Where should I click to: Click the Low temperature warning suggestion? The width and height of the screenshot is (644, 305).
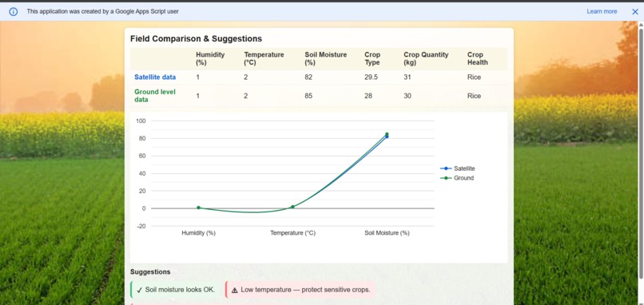300,289
